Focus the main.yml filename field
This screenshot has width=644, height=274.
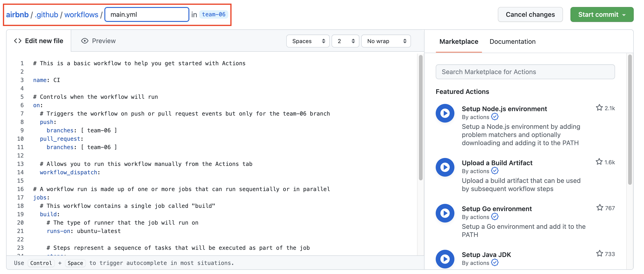point(147,14)
